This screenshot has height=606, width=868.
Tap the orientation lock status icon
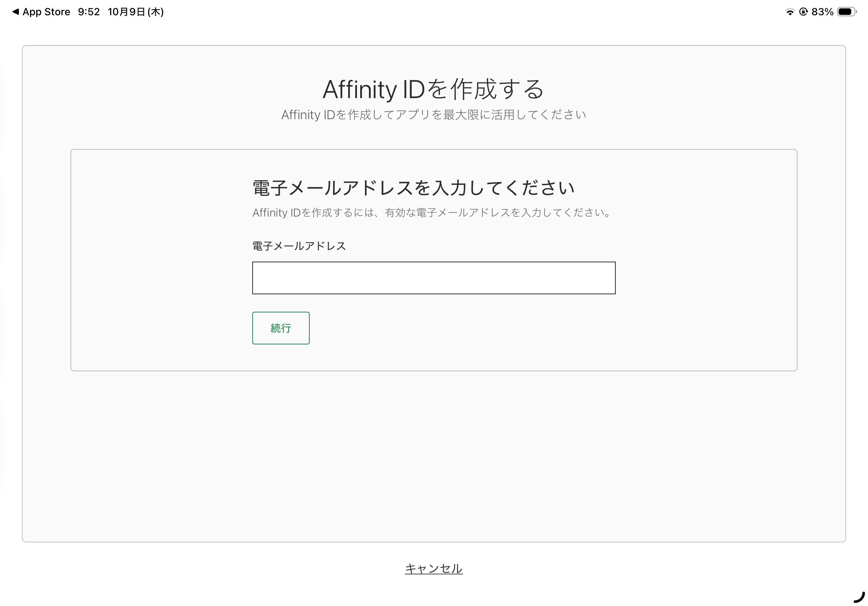[803, 12]
